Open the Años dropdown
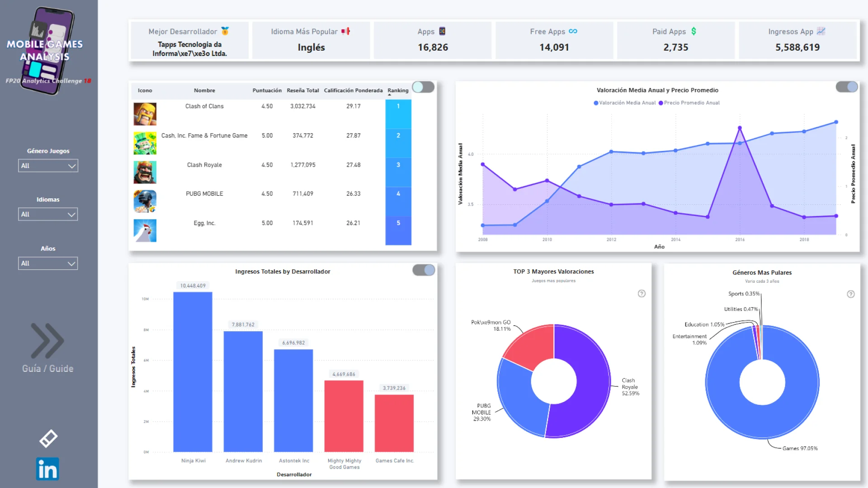Screen dimensions: 868x488 (x=48, y=263)
